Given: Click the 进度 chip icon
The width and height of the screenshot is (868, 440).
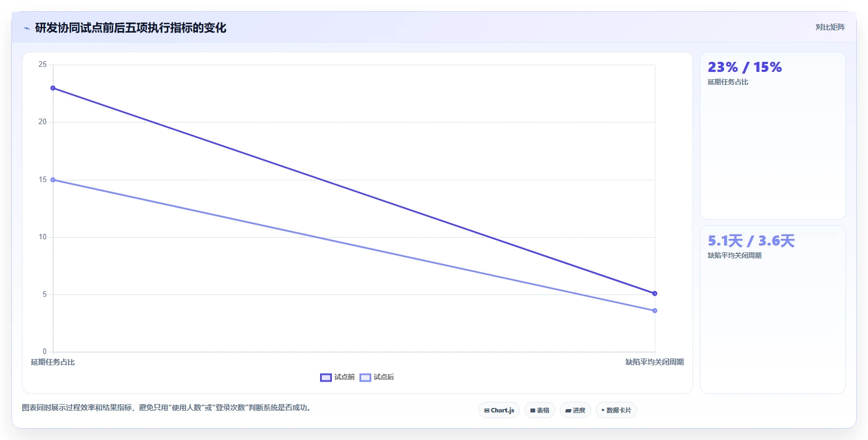Looking at the screenshot, I should pyautogui.click(x=568, y=411).
